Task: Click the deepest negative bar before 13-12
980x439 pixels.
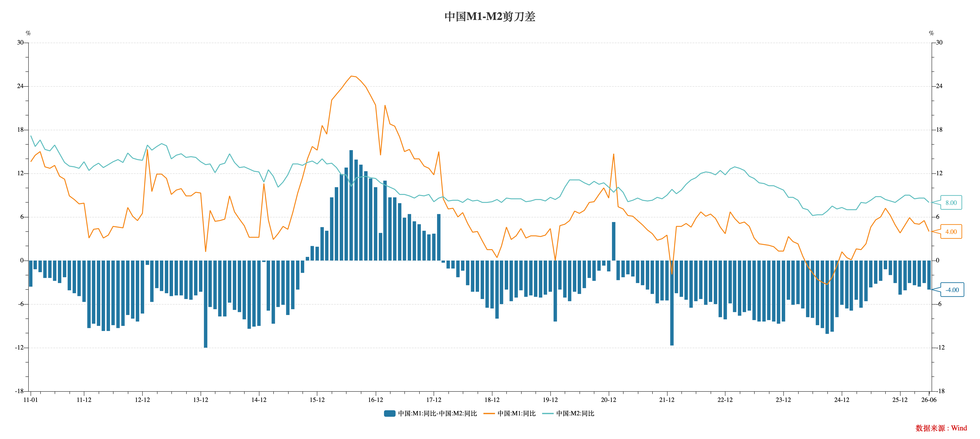Action: [205, 304]
